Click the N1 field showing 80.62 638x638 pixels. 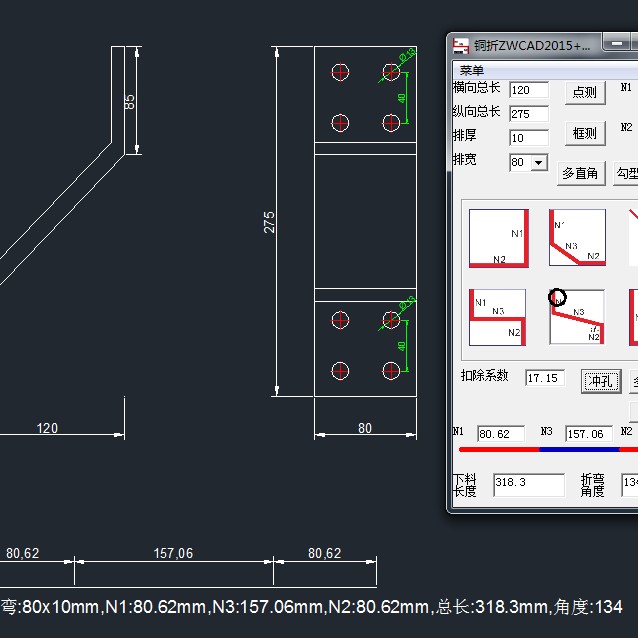[501, 434]
